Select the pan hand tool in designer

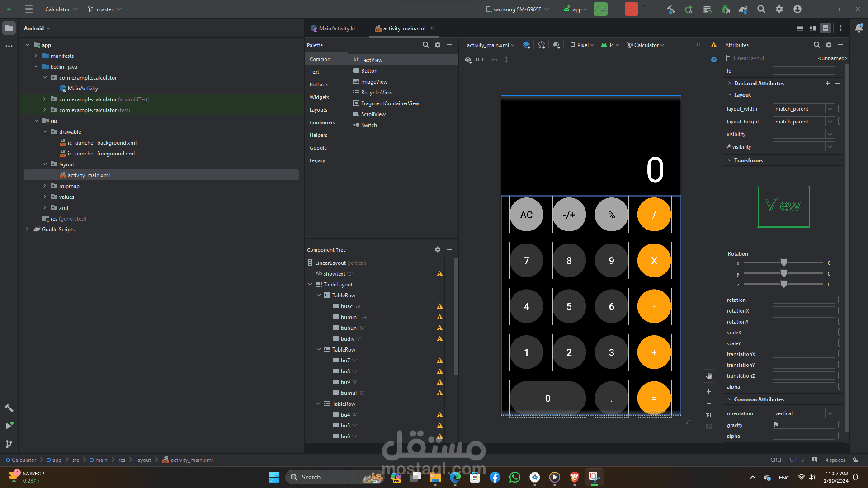coord(709,376)
